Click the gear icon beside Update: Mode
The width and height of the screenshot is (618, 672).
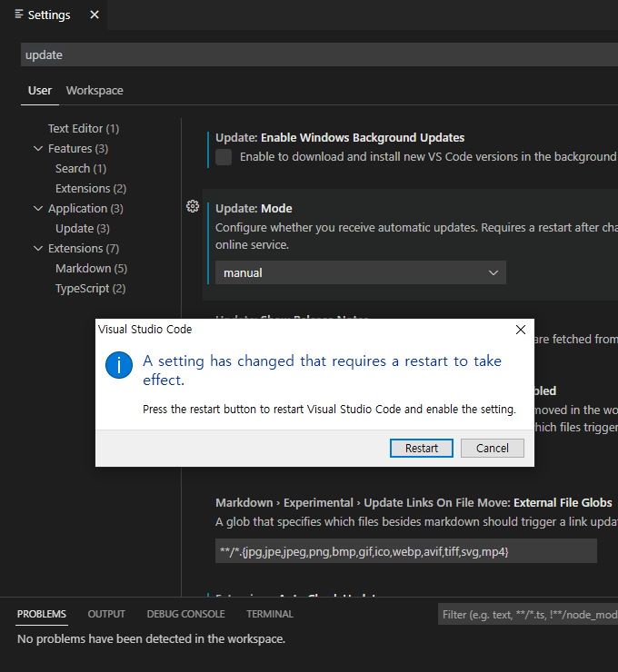pos(193,206)
